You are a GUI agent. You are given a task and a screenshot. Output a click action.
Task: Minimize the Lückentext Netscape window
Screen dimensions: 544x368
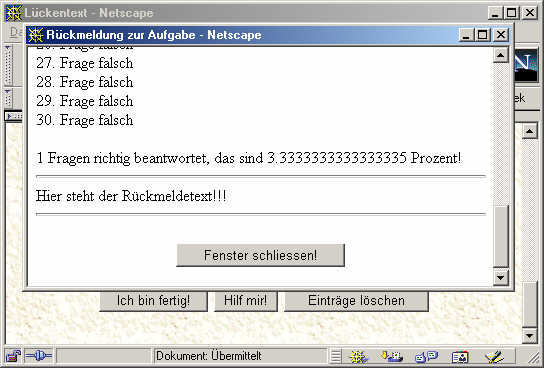coord(495,13)
